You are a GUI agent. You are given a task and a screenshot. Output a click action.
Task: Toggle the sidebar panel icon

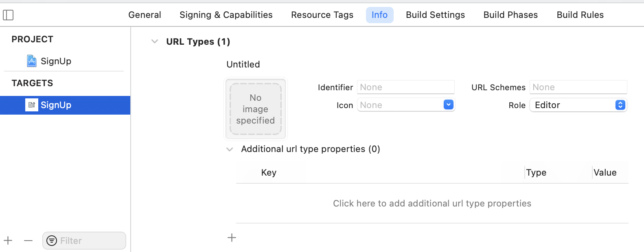tap(8, 15)
